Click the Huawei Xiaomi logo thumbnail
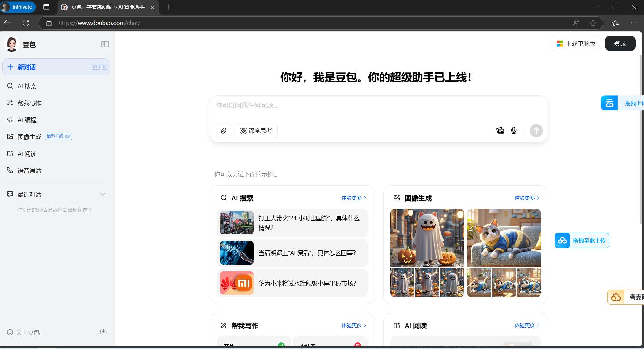 pos(237,283)
